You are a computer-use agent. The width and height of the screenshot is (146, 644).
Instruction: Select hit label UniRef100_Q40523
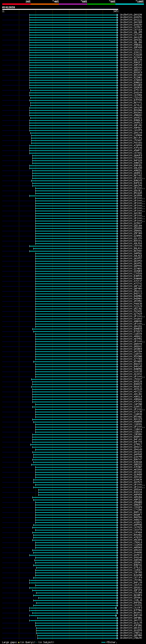tap(131, 482)
